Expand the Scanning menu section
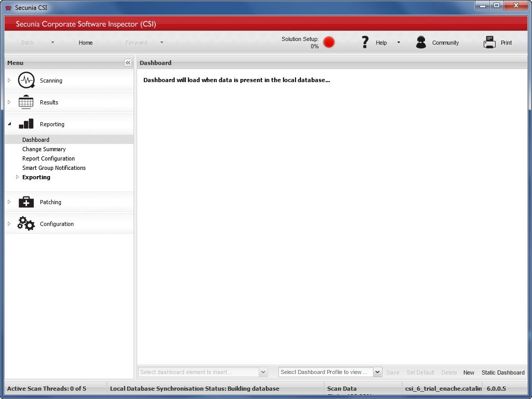Viewport: 532px width, 399px height. point(9,81)
